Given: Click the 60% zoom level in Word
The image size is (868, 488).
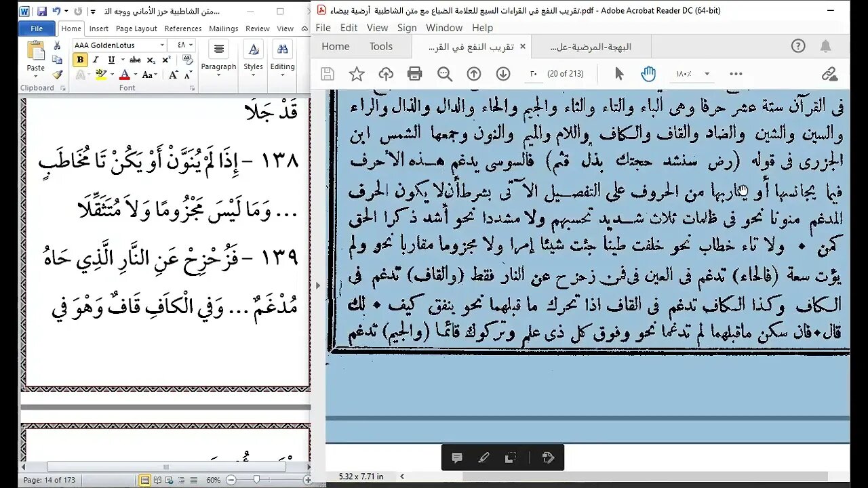Looking at the screenshot, I should (x=214, y=480).
